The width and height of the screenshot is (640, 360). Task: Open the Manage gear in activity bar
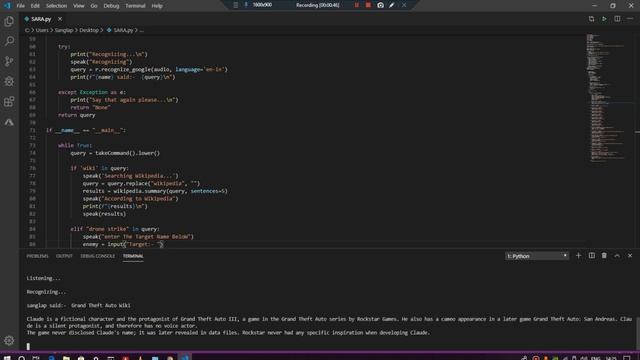[9, 340]
